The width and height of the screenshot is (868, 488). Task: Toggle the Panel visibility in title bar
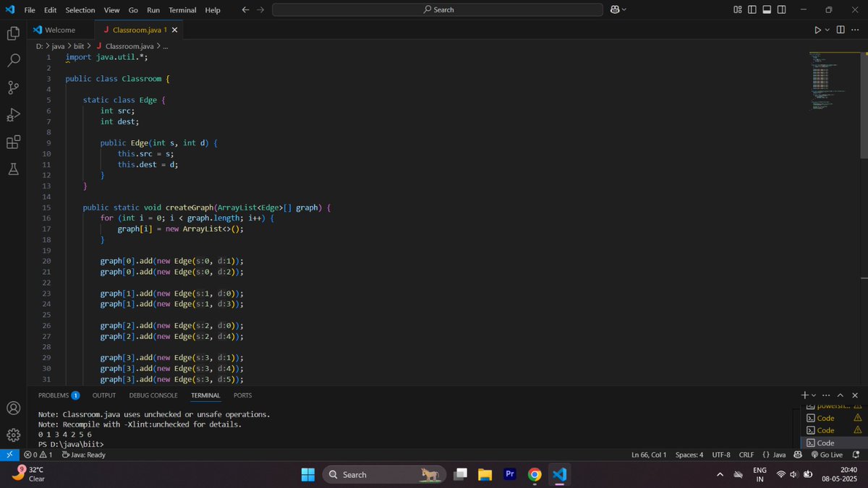[x=767, y=9]
